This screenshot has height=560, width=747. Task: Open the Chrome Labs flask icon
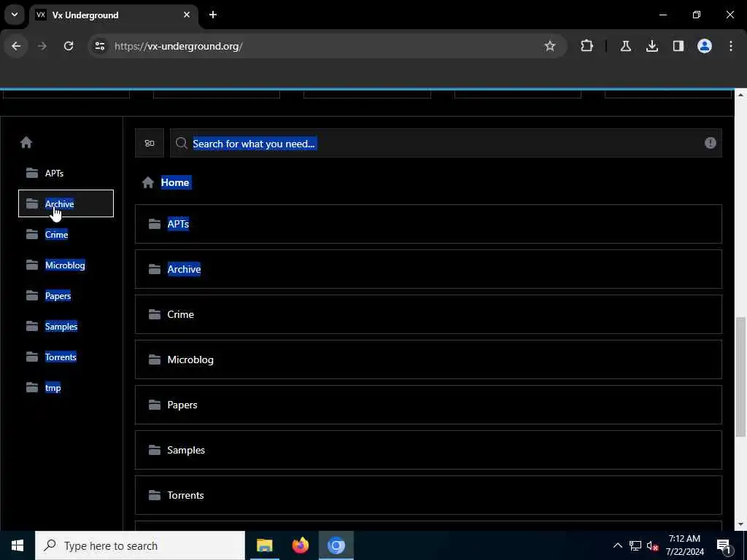(626, 46)
